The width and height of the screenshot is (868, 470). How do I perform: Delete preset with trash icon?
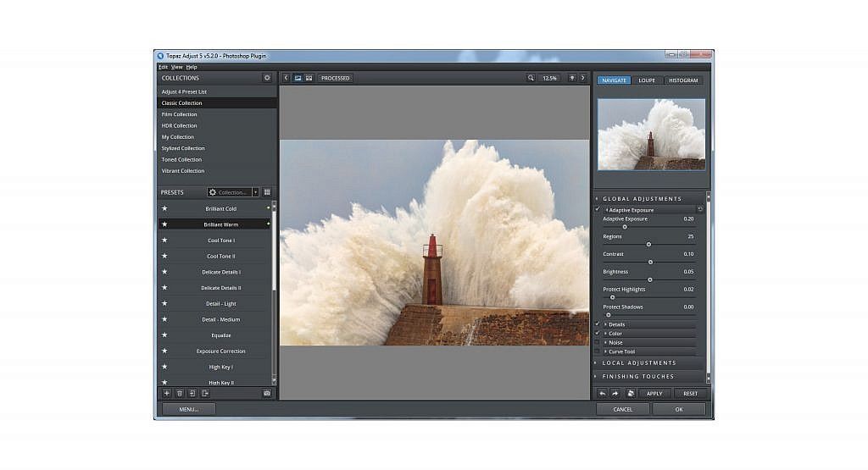point(180,393)
